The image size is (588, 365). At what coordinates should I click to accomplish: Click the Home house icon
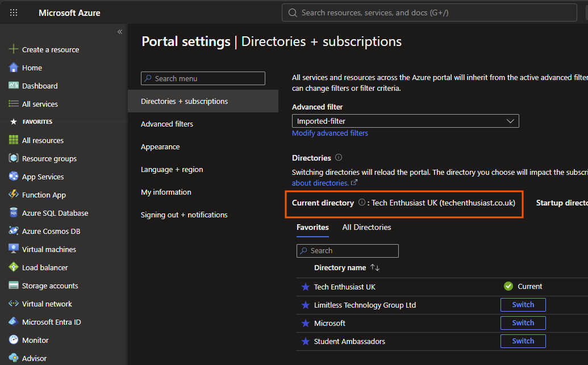click(x=14, y=68)
